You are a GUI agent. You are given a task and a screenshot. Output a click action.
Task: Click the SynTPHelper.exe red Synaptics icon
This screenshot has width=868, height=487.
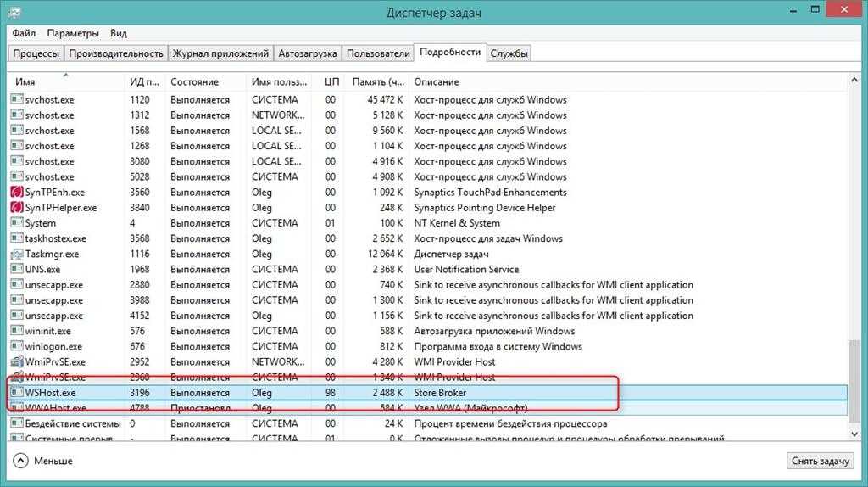[x=17, y=208]
